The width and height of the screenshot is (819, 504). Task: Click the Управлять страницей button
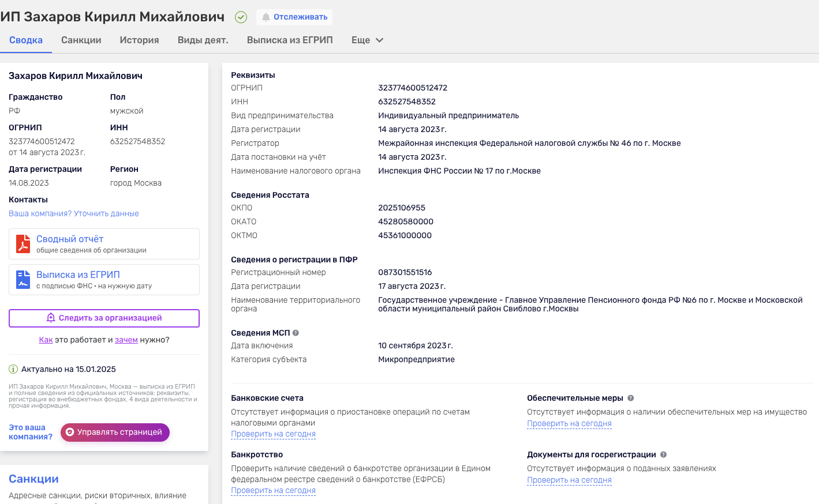115,432
